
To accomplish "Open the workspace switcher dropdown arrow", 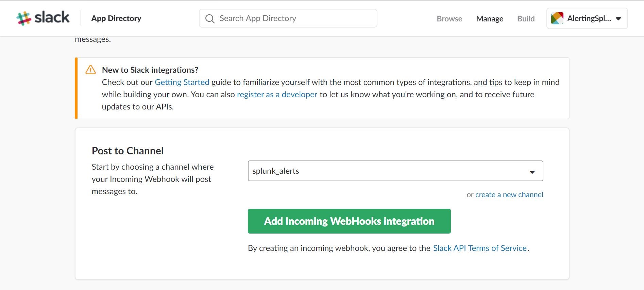I will click(618, 19).
